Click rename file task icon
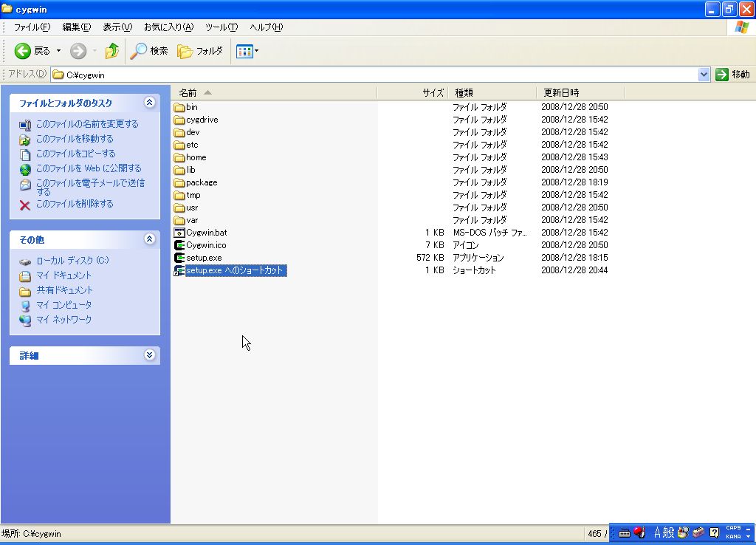Image resolution: width=756 pixels, height=545 pixels. pos(25,125)
